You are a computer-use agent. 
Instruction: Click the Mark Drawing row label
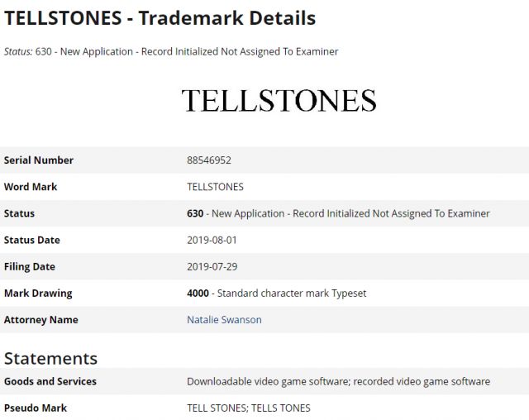pos(38,294)
